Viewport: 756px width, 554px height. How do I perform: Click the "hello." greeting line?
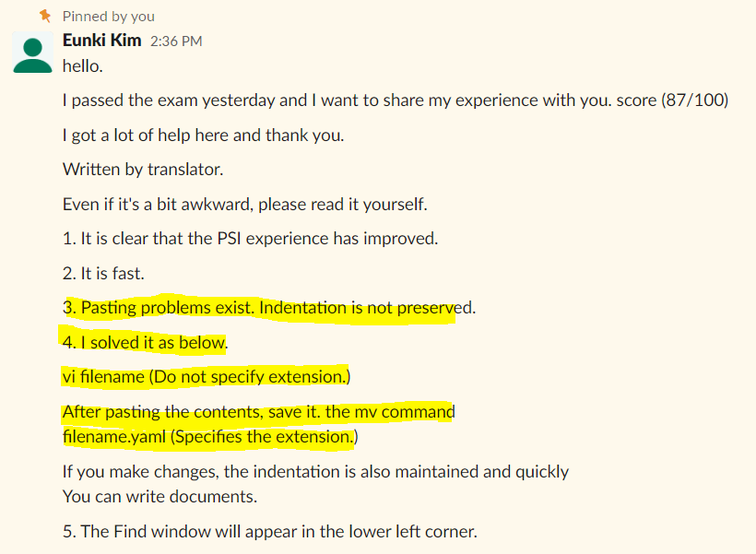coord(83,66)
